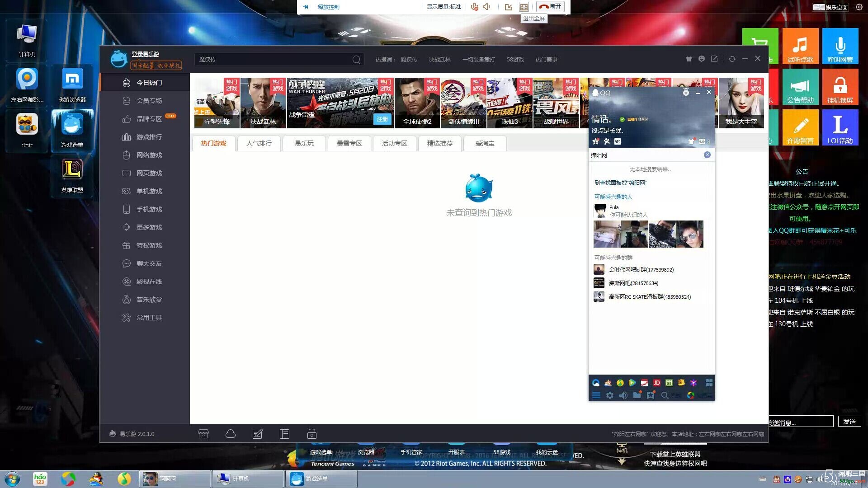The width and height of the screenshot is (868, 488).
Task: Open Qzone star icon in QQ panel
Action: pyautogui.click(x=596, y=141)
